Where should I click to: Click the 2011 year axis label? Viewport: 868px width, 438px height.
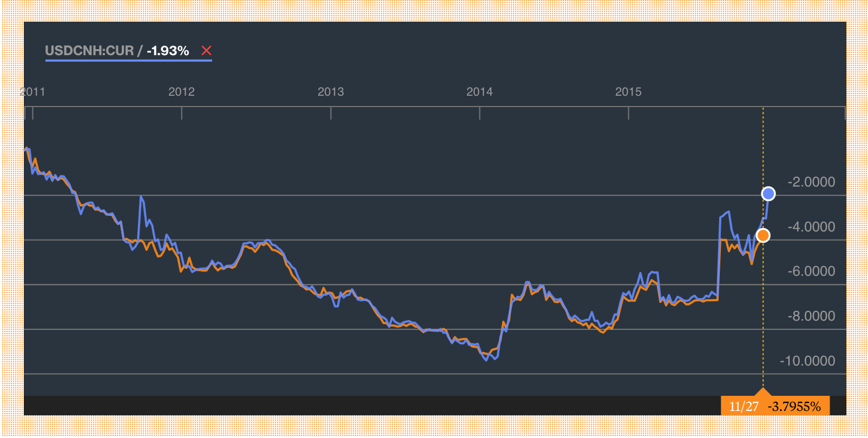tap(33, 92)
